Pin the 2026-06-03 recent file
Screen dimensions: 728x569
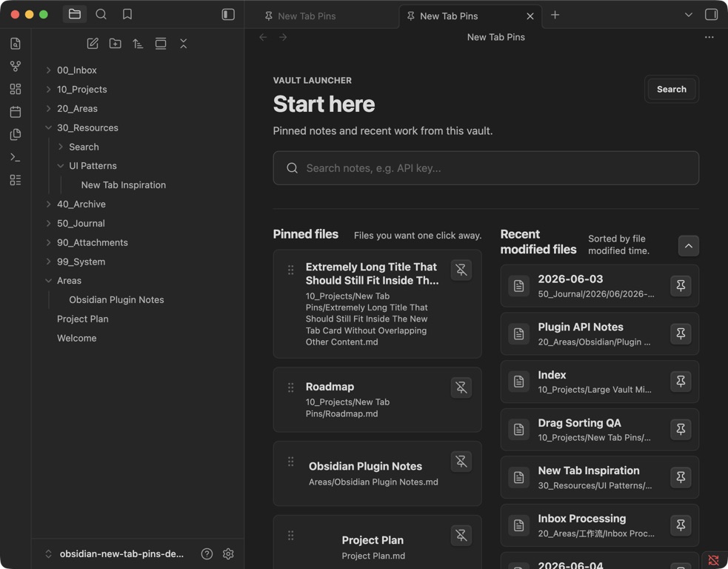click(681, 286)
